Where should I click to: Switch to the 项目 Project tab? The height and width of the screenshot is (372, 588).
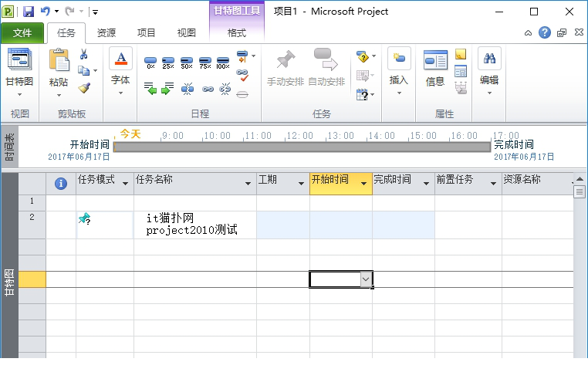click(147, 33)
